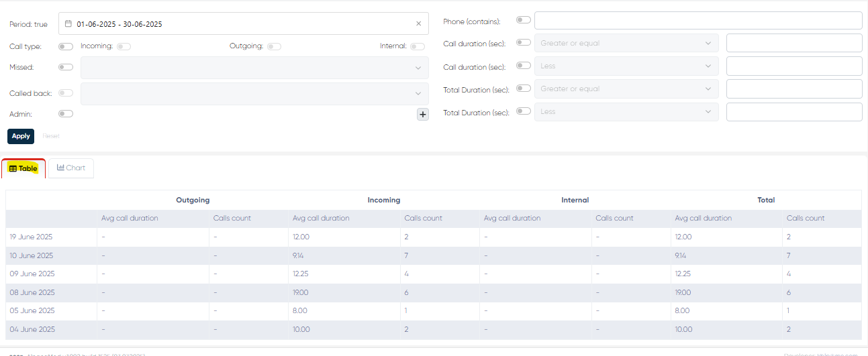Switch to the Chart tab
Image resolution: width=868 pixels, height=356 pixels.
(71, 168)
